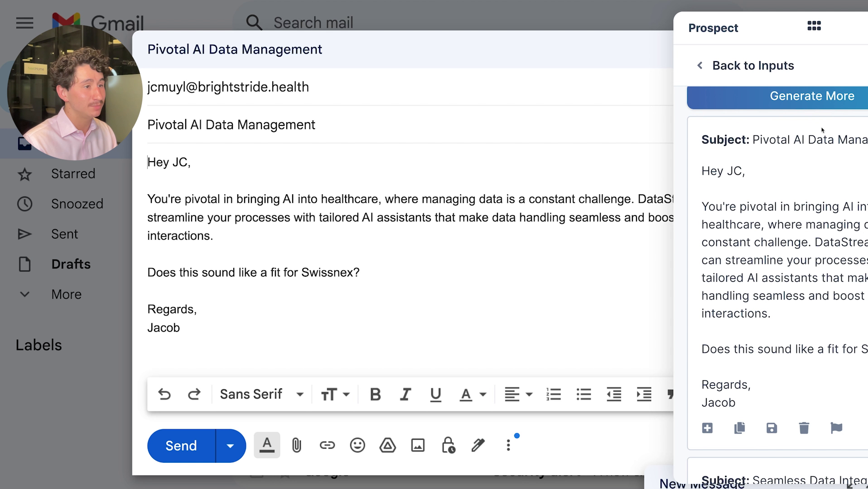Apply numbered list formatting
This screenshot has height=489, width=868.
point(554,394)
